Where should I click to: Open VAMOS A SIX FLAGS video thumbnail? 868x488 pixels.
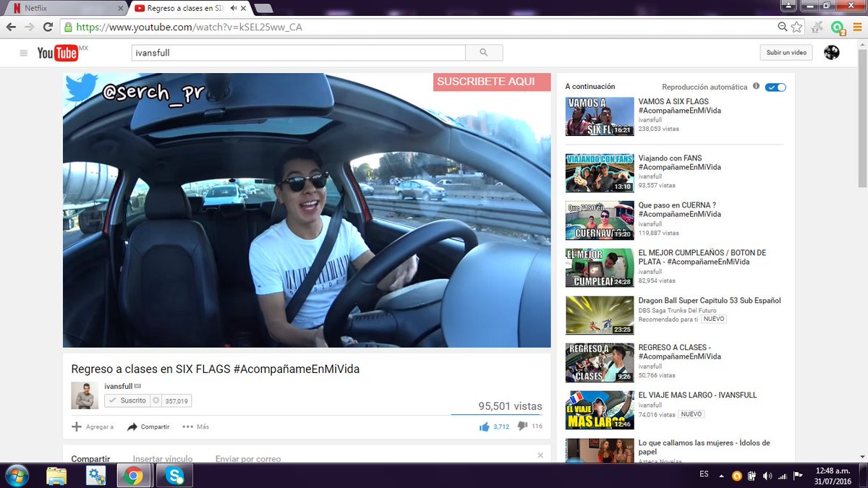coord(600,116)
